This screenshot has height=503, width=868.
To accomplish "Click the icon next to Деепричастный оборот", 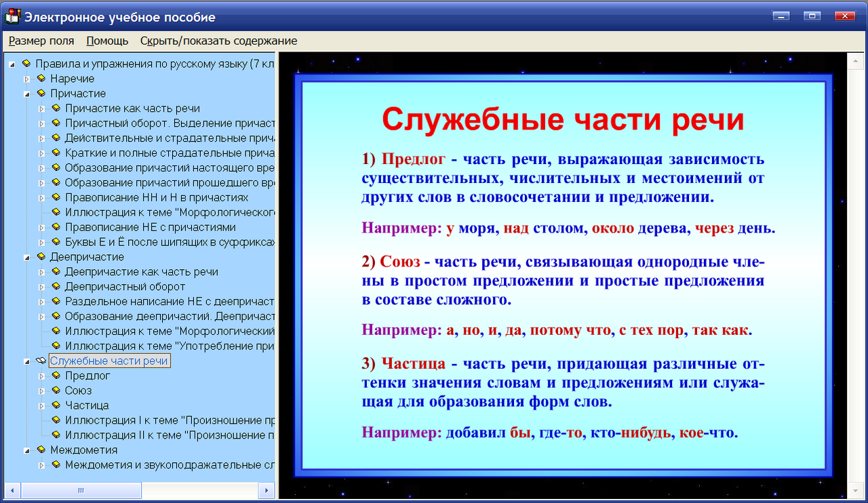I will pos(56,286).
